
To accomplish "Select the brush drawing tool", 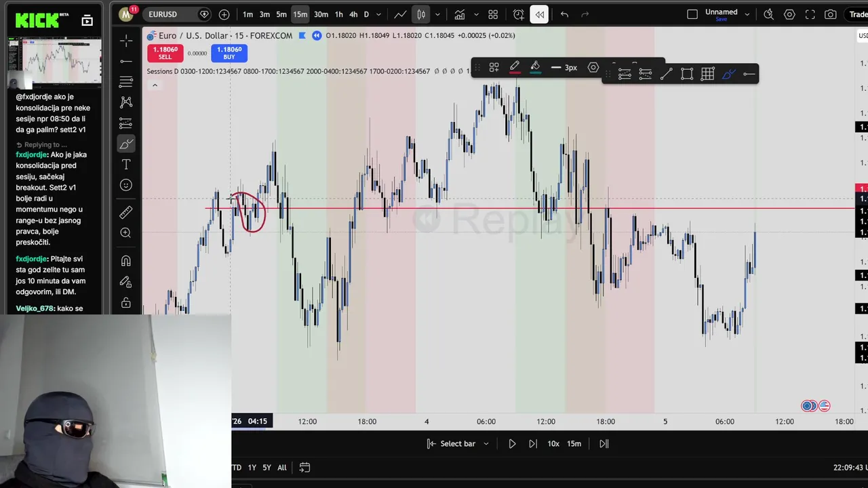I will click(x=126, y=144).
